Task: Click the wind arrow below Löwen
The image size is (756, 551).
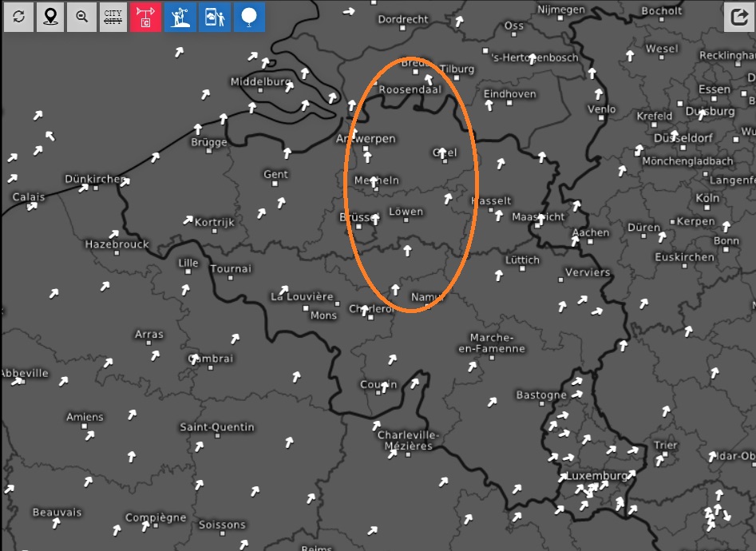Action: [407, 251]
